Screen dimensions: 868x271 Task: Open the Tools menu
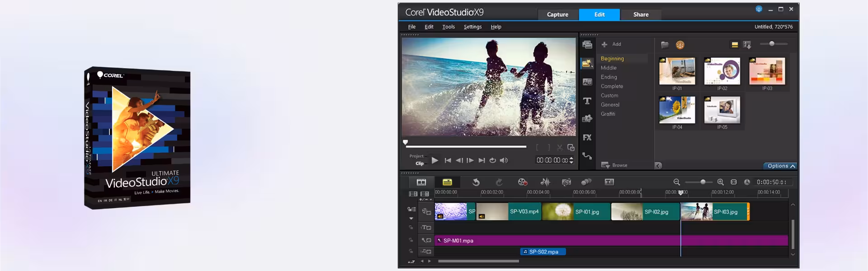448,27
